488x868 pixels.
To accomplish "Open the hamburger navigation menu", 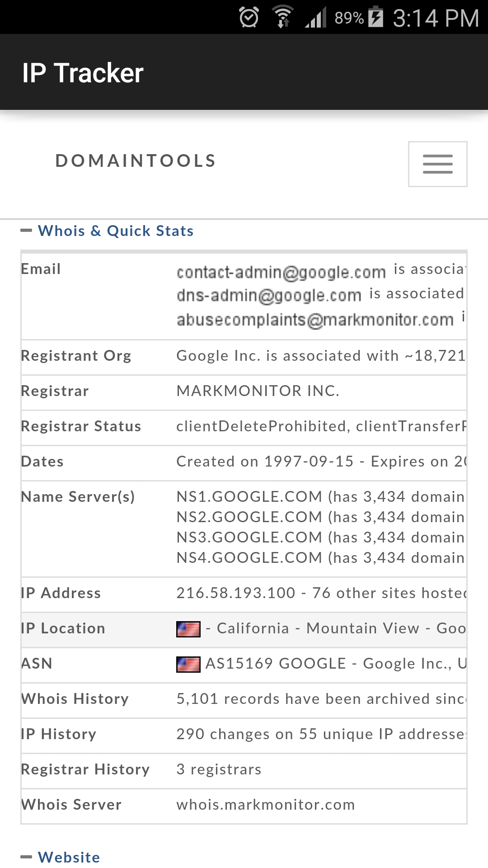I will coord(437,164).
